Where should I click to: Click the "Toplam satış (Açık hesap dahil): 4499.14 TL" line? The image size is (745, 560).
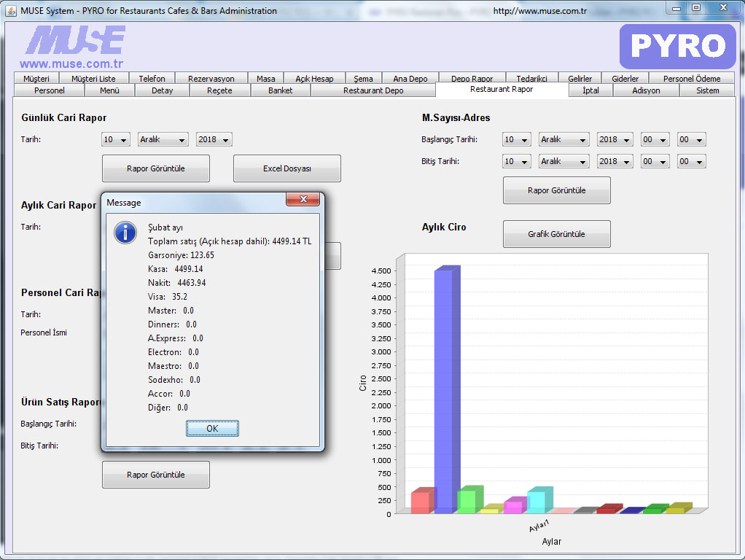pyautogui.click(x=230, y=241)
